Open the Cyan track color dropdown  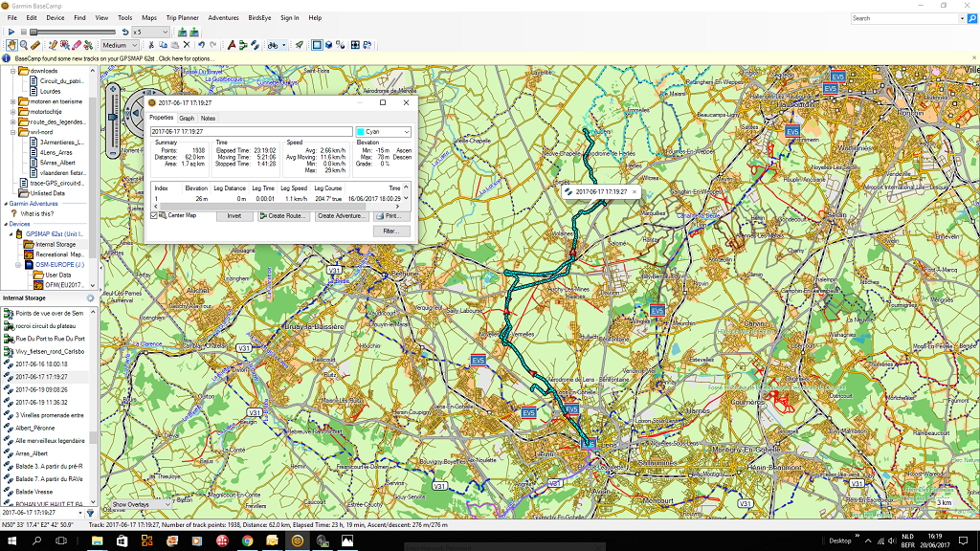click(x=383, y=132)
